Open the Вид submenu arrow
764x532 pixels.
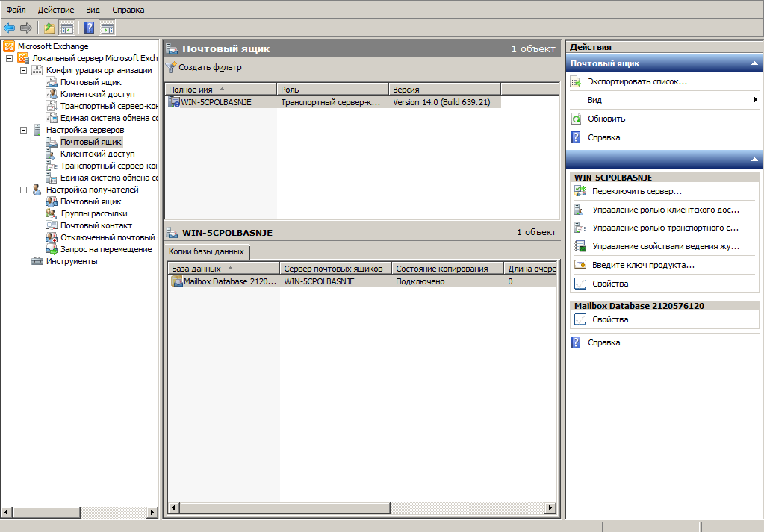coord(755,100)
